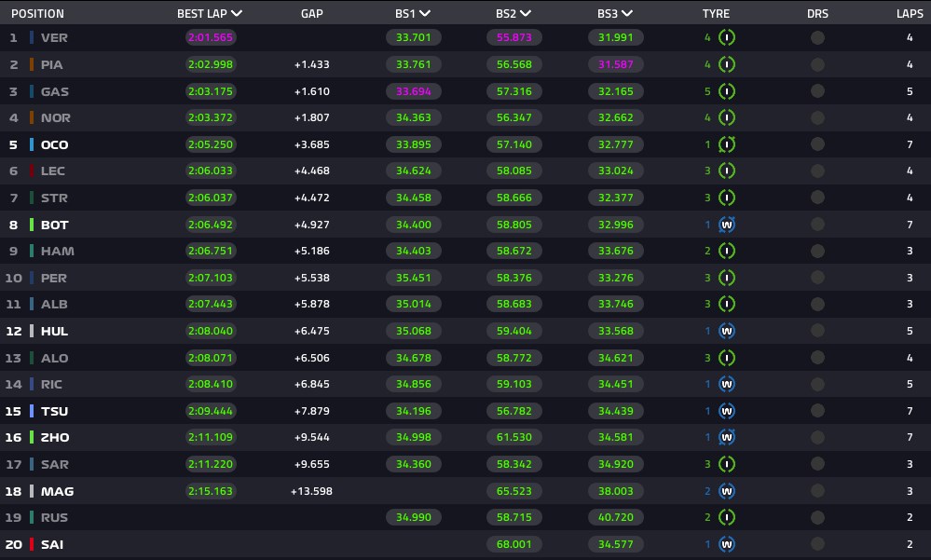Expand the BS3 column dropdown

pyautogui.click(x=626, y=13)
